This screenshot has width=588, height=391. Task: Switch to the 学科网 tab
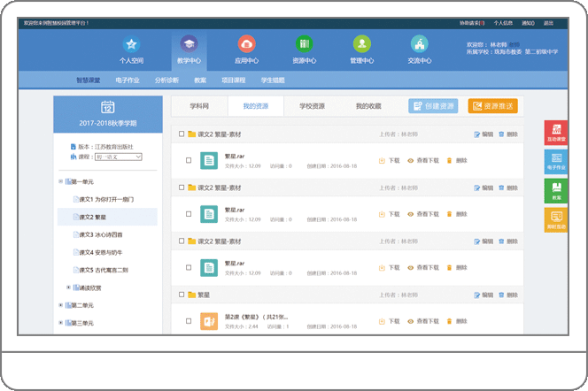(199, 106)
